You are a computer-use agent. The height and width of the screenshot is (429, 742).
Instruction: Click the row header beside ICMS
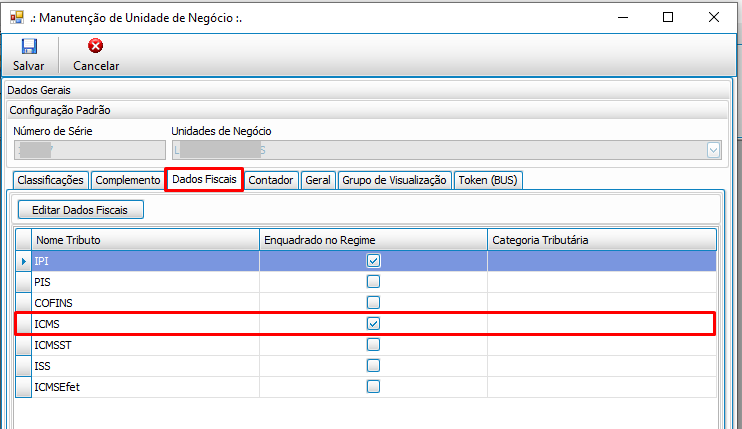coord(24,324)
